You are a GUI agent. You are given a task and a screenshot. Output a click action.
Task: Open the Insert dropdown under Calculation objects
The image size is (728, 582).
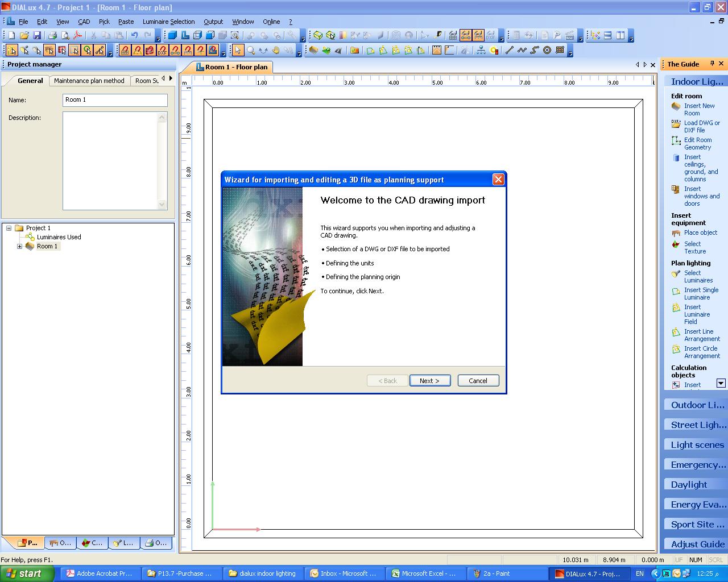[721, 384]
